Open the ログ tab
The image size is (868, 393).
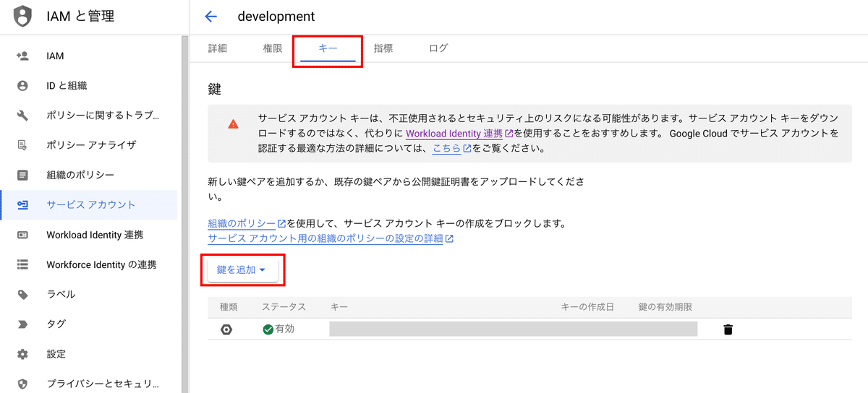point(438,48)
